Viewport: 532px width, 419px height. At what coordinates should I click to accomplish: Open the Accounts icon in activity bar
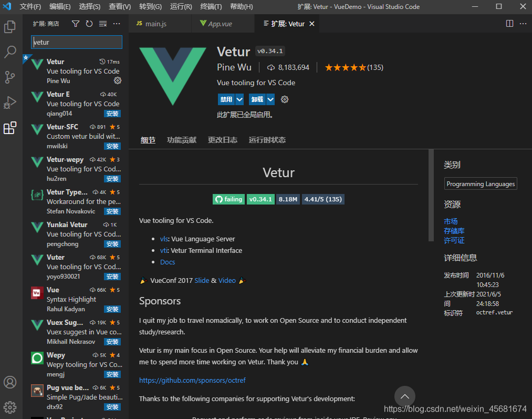coord(10,382)
